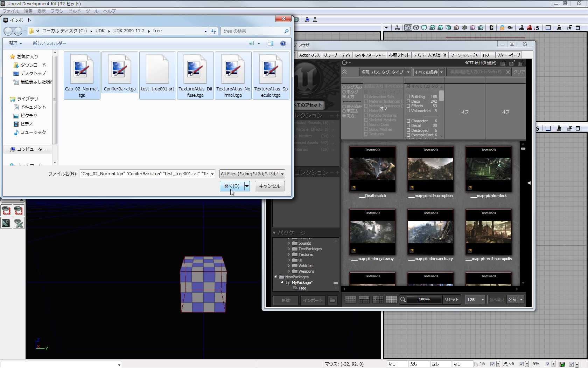This screenshot has width=588, height=368.
Task: Click the open folder icon beside インポート
Action: [x=332, y=300]
